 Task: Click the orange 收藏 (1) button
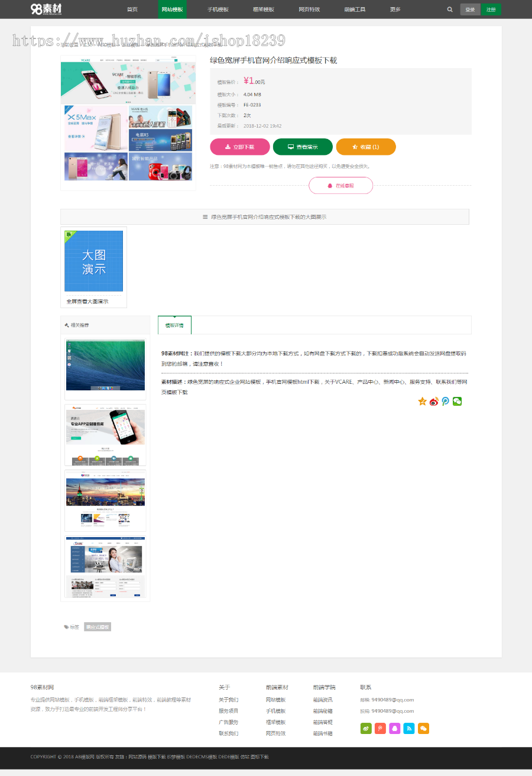coord(366,147)
